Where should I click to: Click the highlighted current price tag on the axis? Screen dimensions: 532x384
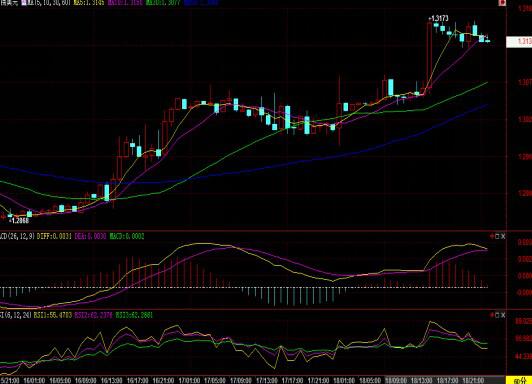(x=519, y=42)
